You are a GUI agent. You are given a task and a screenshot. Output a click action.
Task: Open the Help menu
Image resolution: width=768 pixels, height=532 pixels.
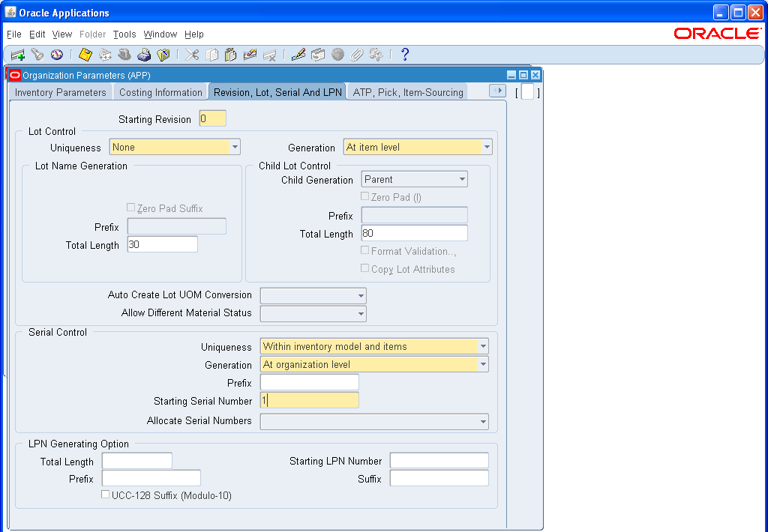click(x=194, y=34)
